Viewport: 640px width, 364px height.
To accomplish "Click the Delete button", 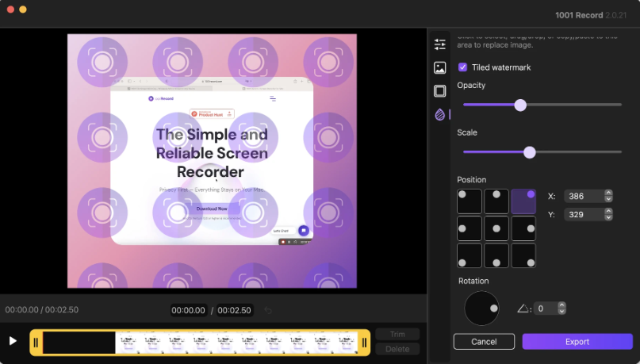I will (397, 349).
